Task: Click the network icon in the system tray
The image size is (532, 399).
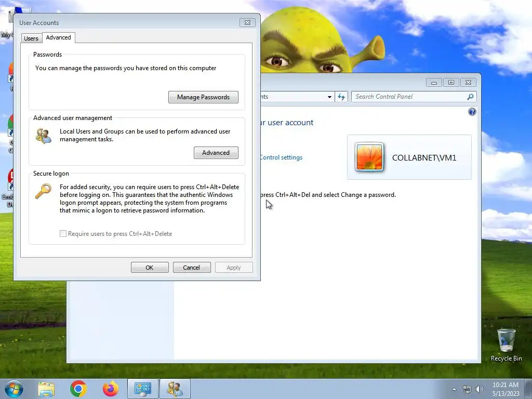Action: (467, 389)
